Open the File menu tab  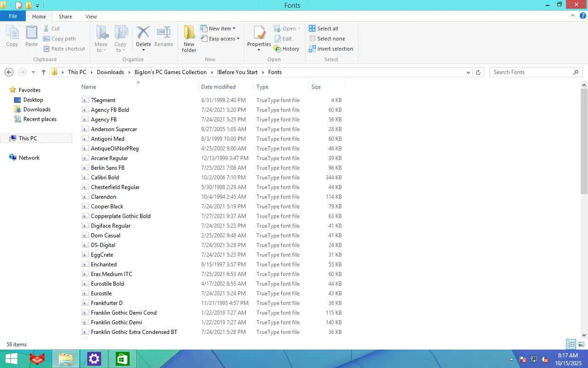click(x=13, y=16)
